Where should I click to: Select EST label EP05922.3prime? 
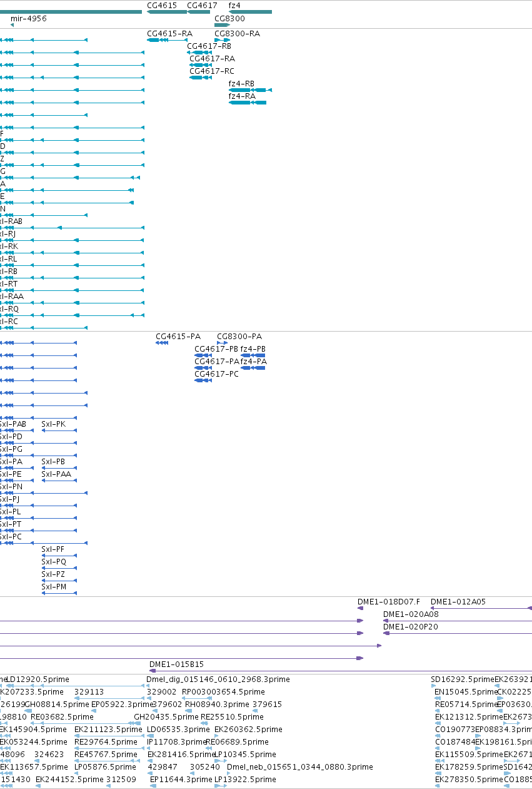pos(122,705)
